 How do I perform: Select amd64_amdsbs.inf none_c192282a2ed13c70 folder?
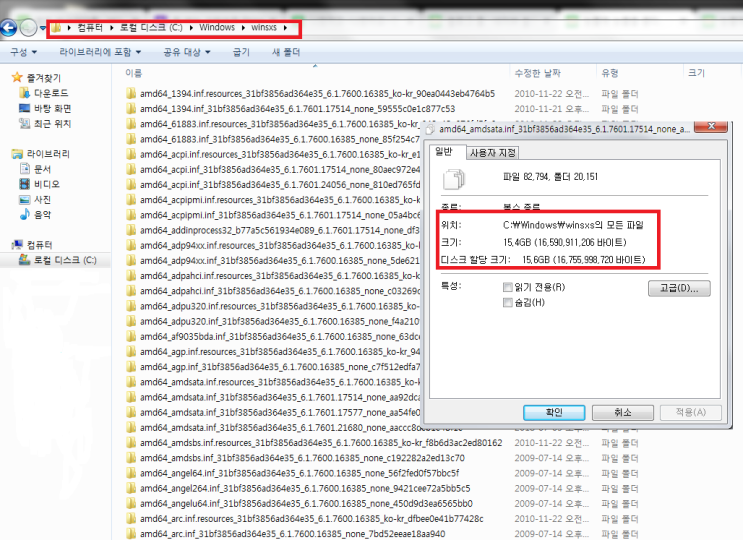302,458
